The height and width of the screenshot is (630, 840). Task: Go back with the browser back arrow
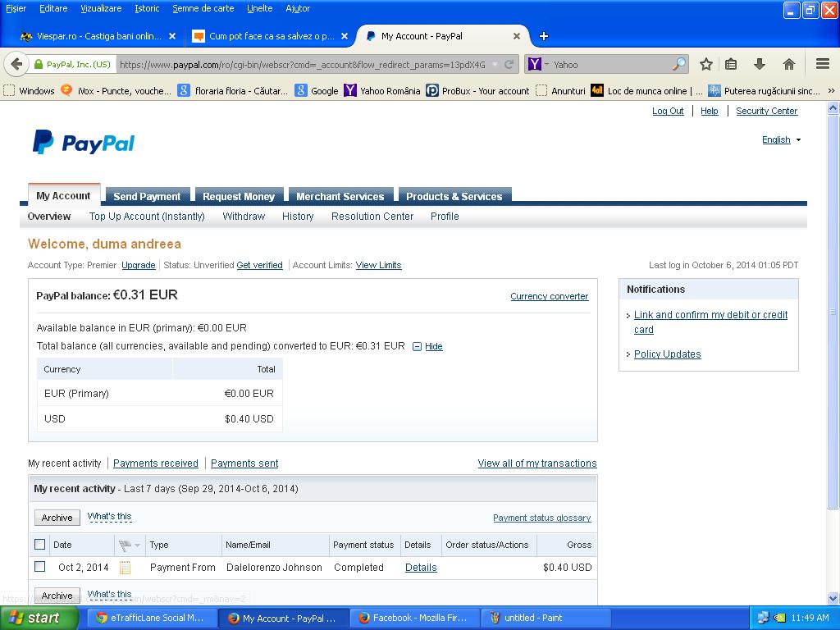[x=16, y=64]
